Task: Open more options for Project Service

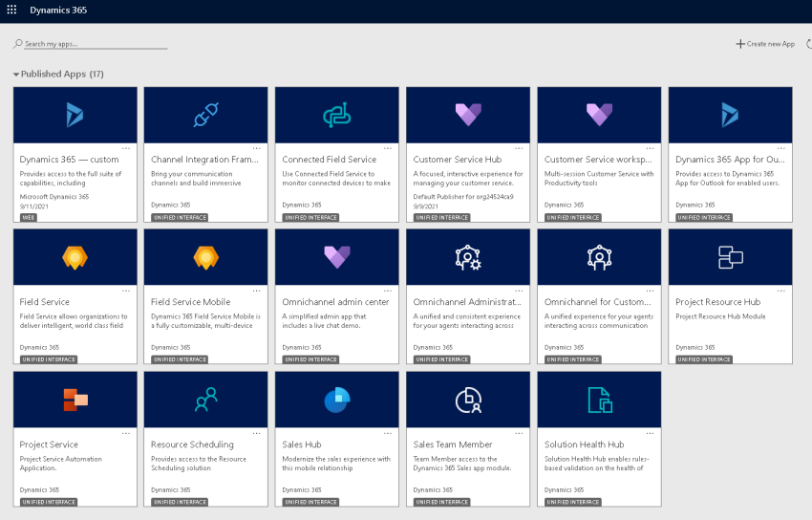Action: (x=126, y=434)
